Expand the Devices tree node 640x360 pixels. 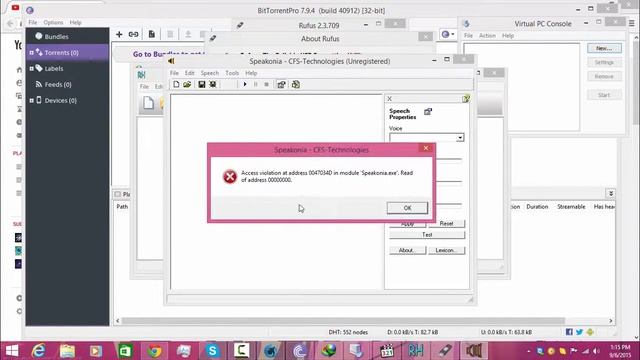pos(31,100)
